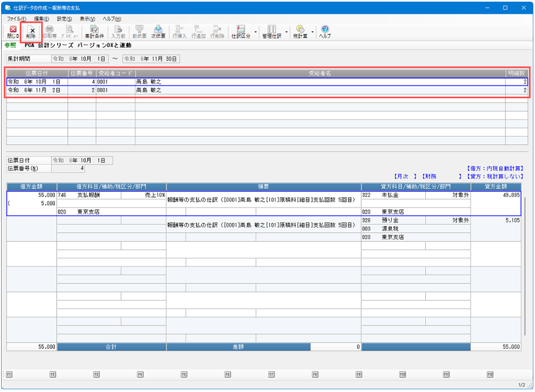Viewport: 535px width, 392px height.
Task: Click the 印刷等 (print) toolbar icon
Action: pos(49,32)
